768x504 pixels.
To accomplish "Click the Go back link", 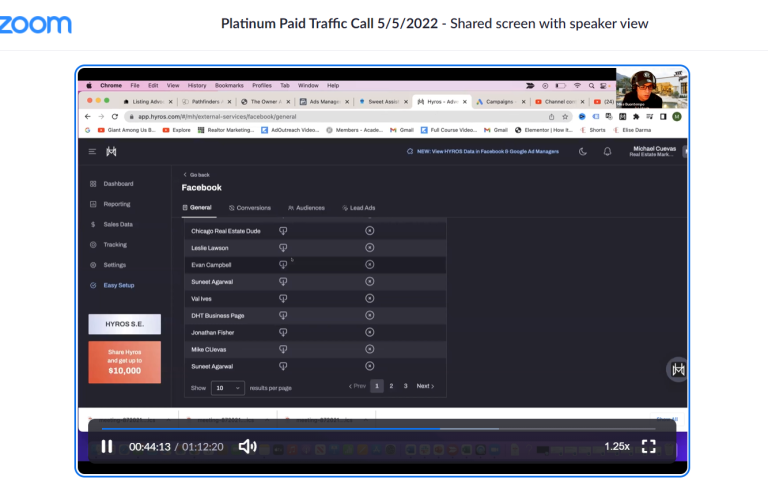I will coord(196,174).
